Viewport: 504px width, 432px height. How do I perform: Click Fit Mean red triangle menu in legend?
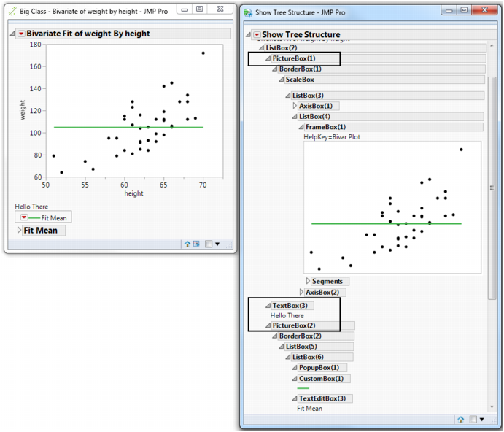pos(24,217)
